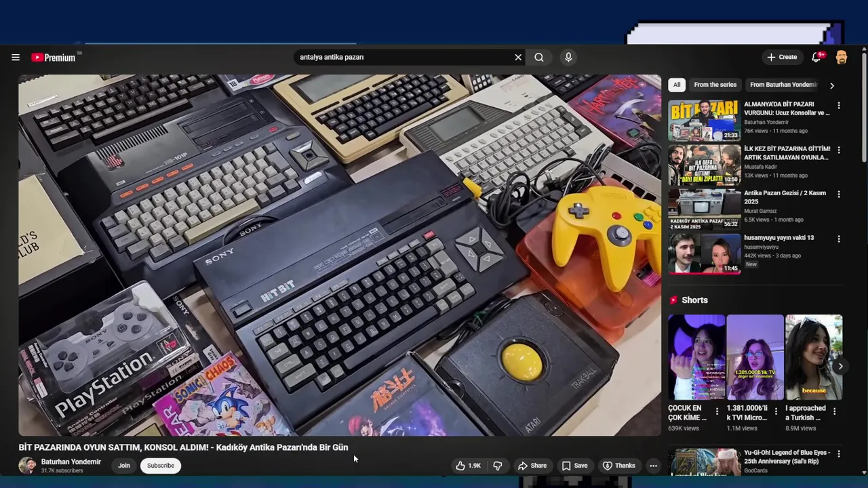Select From Baturhan Yondemir chip

tap(784, 85)
